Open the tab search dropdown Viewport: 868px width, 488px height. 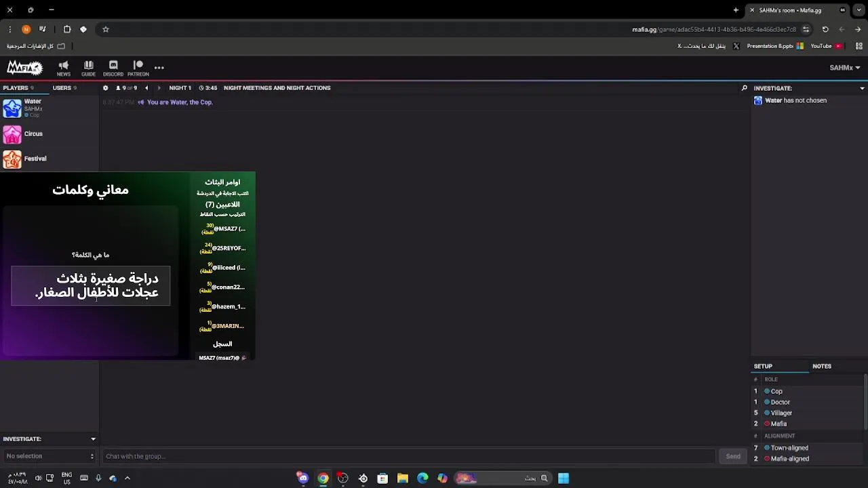[x=859, y=10]
